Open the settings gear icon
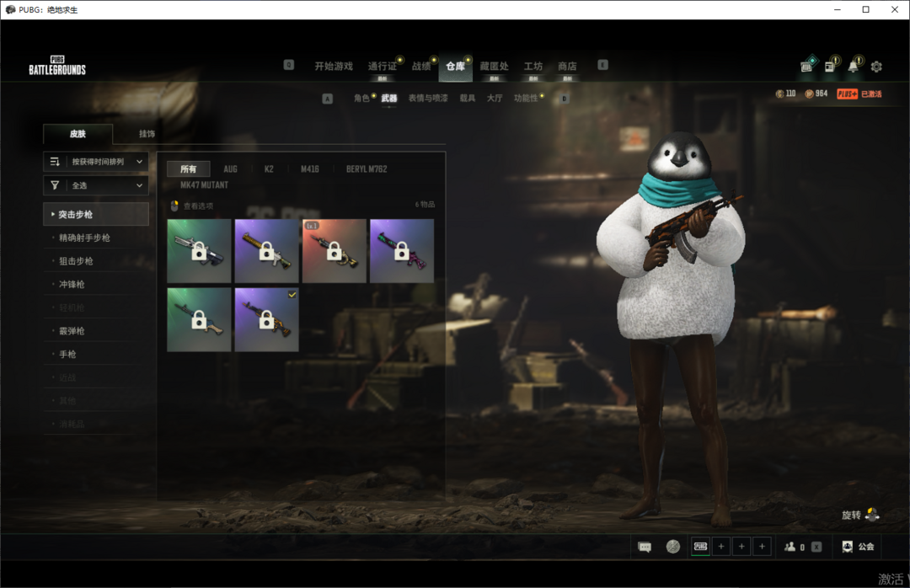 point(876,67)
